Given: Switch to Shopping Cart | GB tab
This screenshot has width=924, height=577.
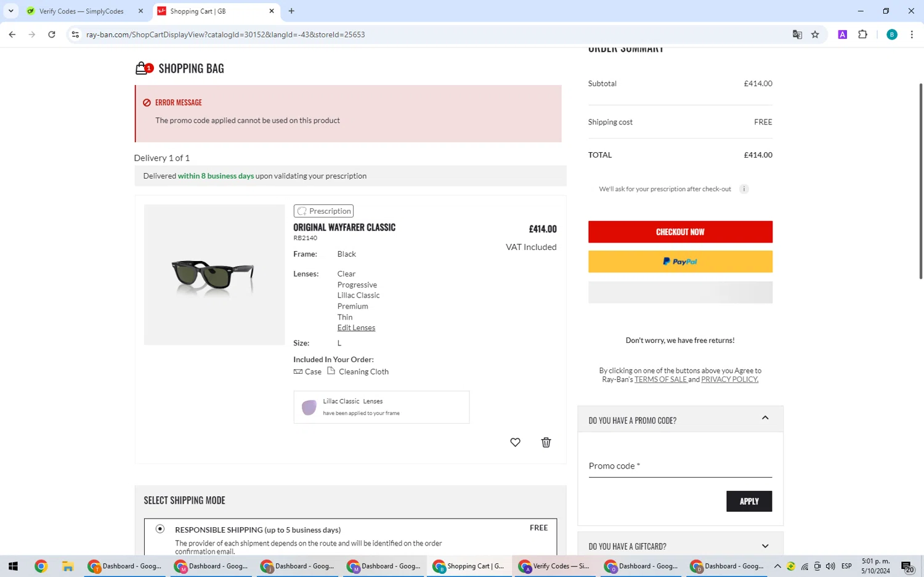Looking at the screenshot, I should pyautogui.click(x=214, y=11).
